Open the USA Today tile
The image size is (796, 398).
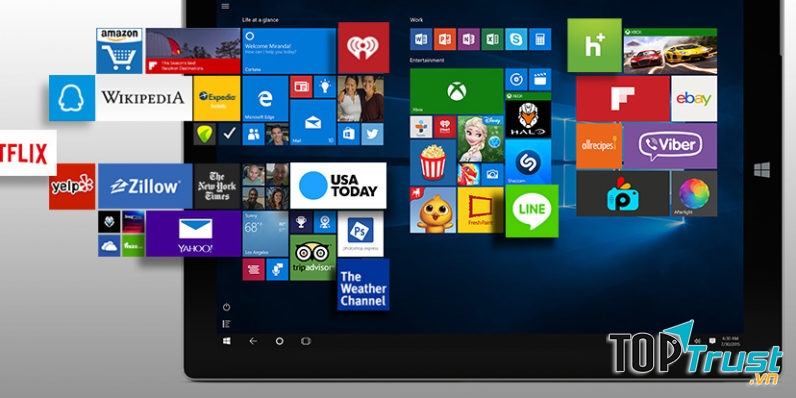[x=338, y=186]
